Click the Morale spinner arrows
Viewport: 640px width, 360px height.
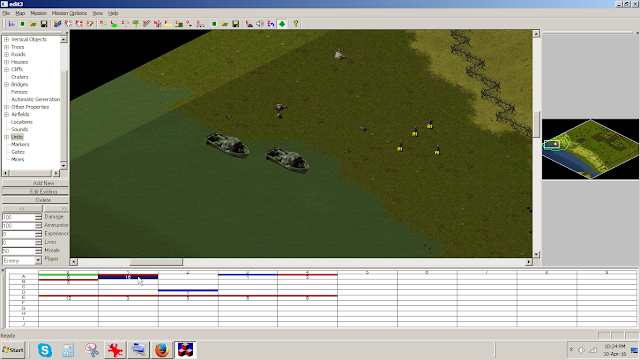pos(38,251)
